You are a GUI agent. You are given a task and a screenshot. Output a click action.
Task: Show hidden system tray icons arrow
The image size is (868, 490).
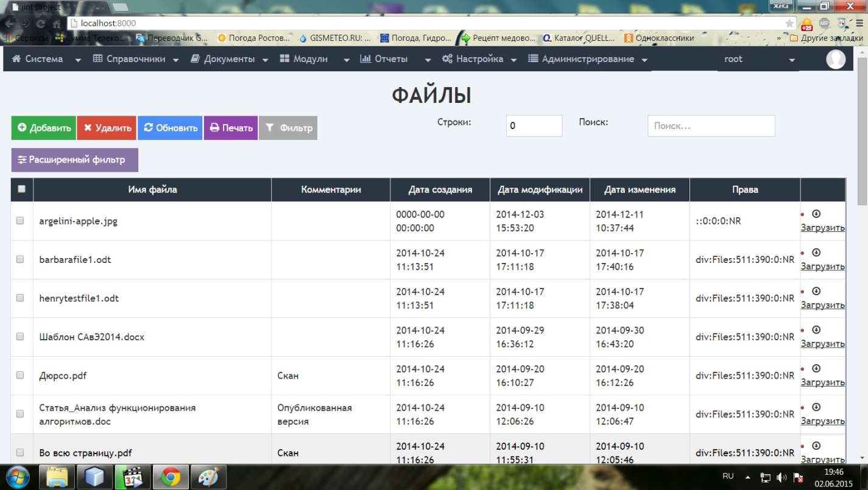[749, 477]
